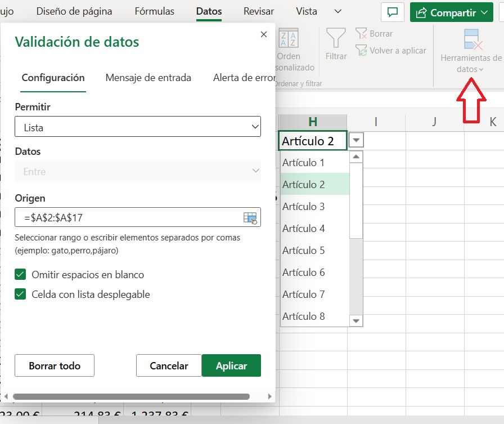Toggle Celda con lista desplegable checkbox
Screen dimensions: 504x424
pyautogui.click(x=21, y=294)
